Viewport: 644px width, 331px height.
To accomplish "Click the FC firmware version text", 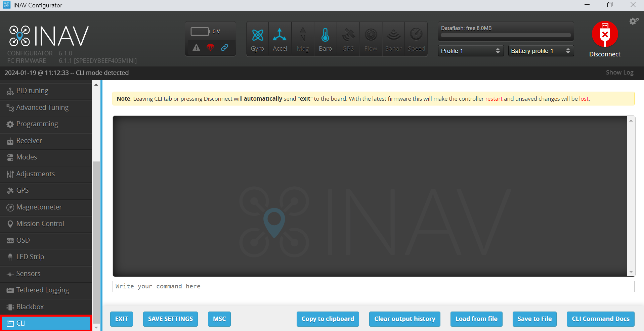I will (98, 61).
